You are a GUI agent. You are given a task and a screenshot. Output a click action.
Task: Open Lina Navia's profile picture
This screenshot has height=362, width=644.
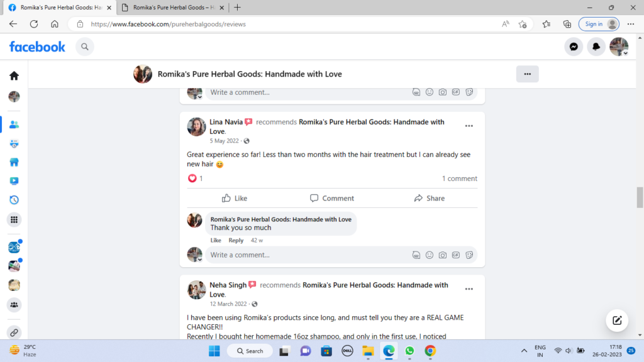[x=196, y=127]
